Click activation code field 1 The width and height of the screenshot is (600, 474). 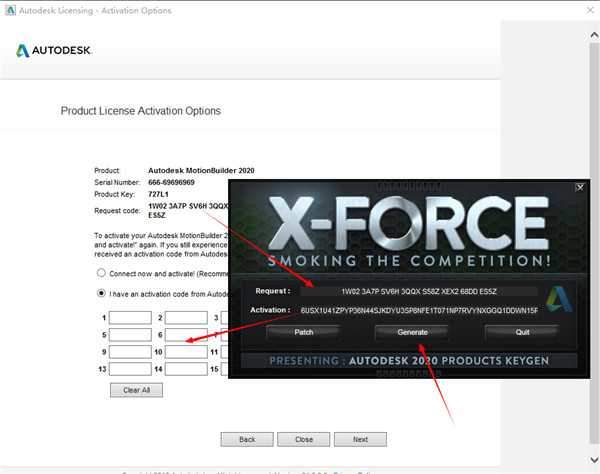pyautogui.click(x=130, y=318)
